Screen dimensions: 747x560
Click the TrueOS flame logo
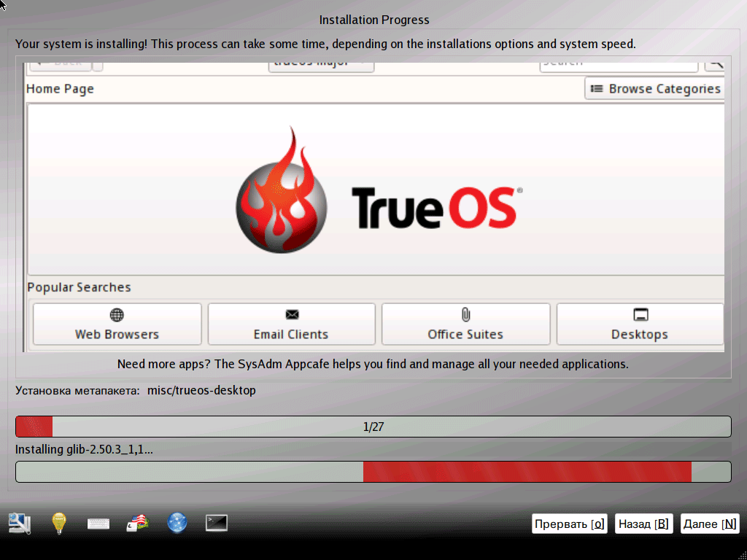pos(281,190)
